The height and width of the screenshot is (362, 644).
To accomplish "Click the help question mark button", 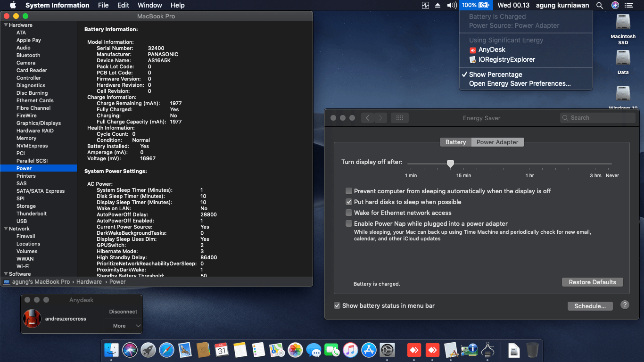I will pos(625,305).
